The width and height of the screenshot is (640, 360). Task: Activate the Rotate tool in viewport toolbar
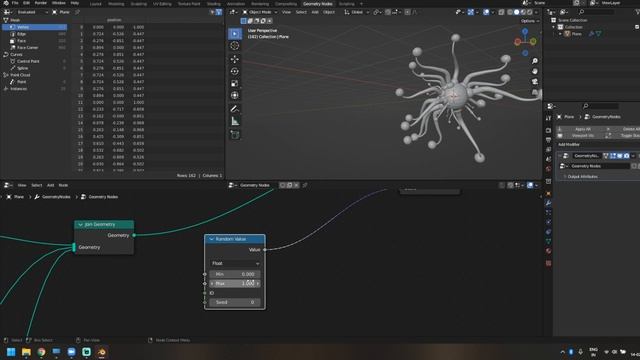pyautogui.click(x=235, y=71)
